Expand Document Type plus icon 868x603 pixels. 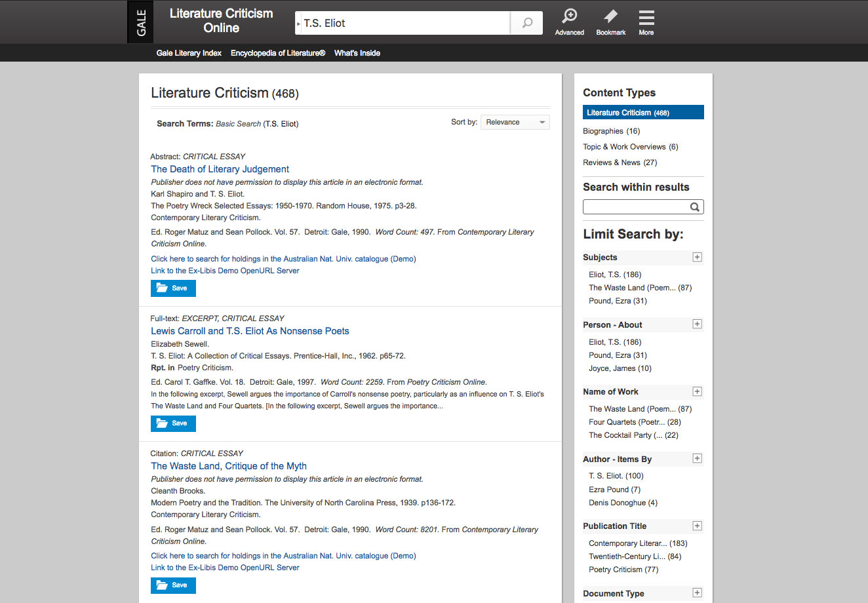point(697,593)
